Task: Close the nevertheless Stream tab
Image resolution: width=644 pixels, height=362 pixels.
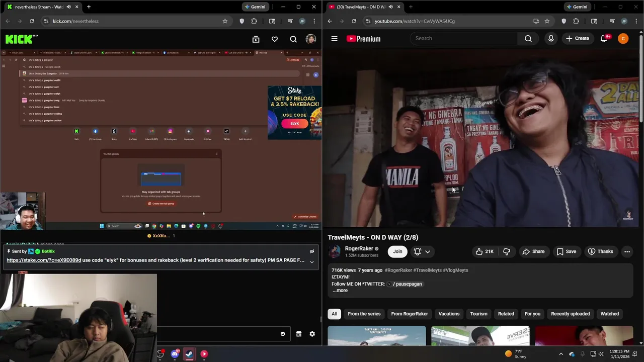Action: coord(77,7)
